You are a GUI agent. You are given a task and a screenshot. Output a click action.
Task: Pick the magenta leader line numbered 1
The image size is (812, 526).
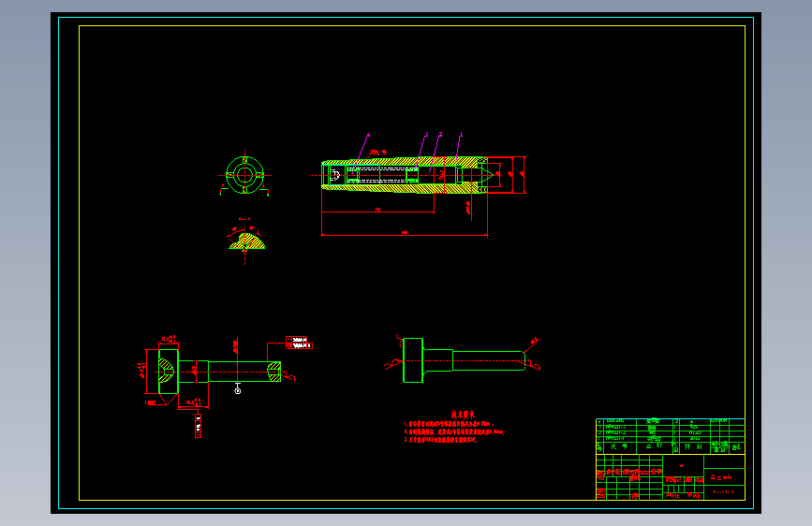(x=459, y=145)
